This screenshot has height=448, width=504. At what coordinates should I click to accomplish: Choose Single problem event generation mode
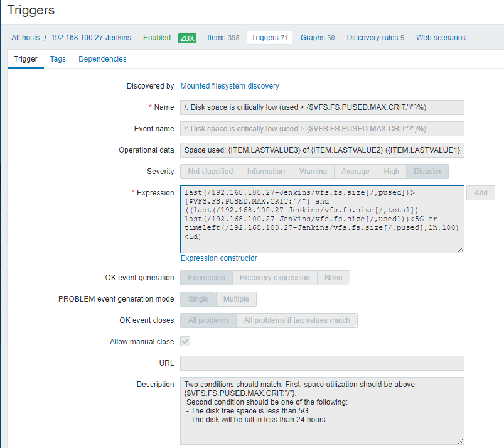[x=198, y=299]
